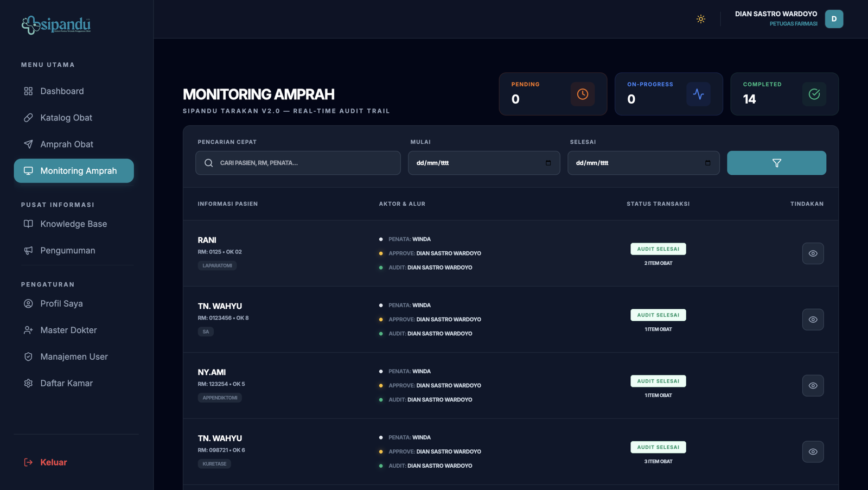Screen dimensions: 868x490
Task: Click the Completed checkmark icon
Action: pos(814,94)
